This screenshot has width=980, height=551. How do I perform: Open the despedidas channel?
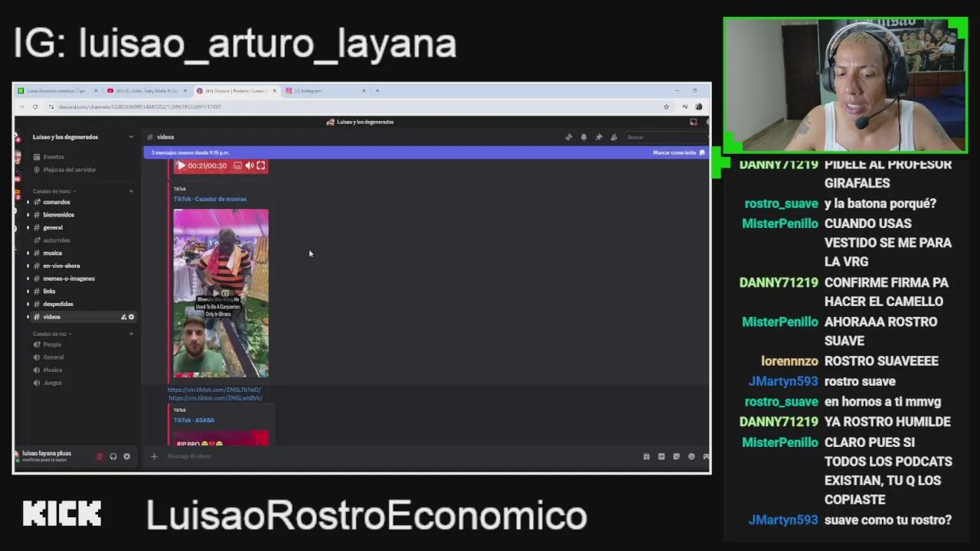(x=58, y=304)
